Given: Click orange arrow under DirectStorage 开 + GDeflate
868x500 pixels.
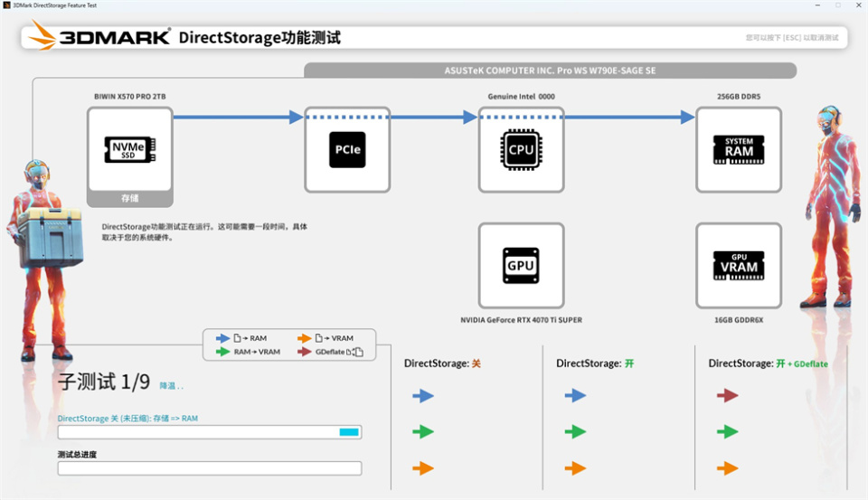Looking at the screenshot, I should [727, 468].
